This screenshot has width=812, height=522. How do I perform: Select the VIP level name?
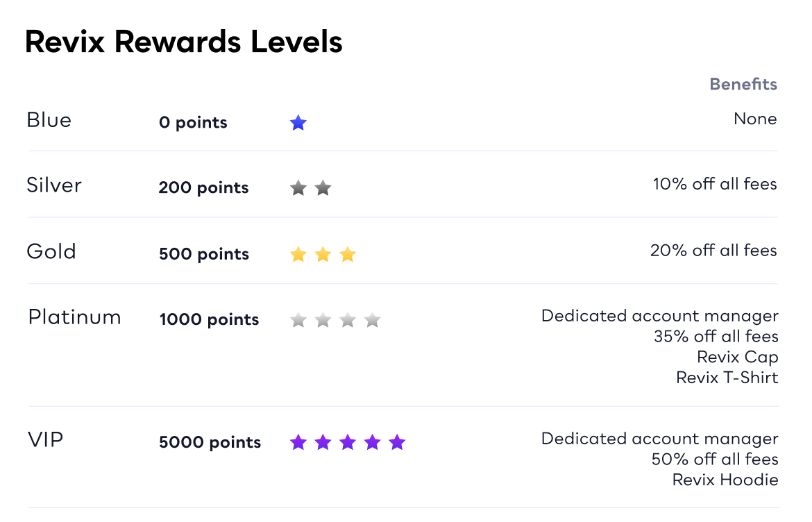[46, 439]
